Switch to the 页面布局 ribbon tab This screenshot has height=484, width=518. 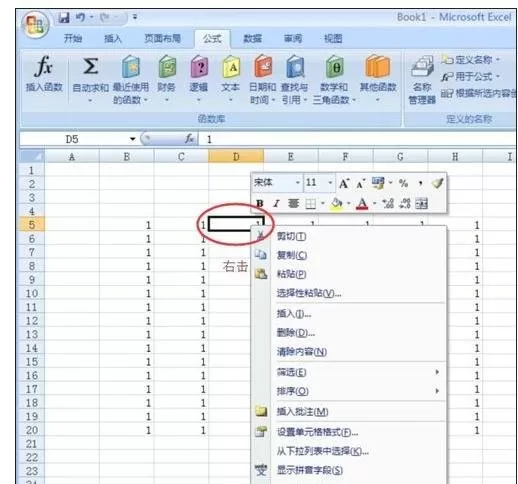coord(163,38)
